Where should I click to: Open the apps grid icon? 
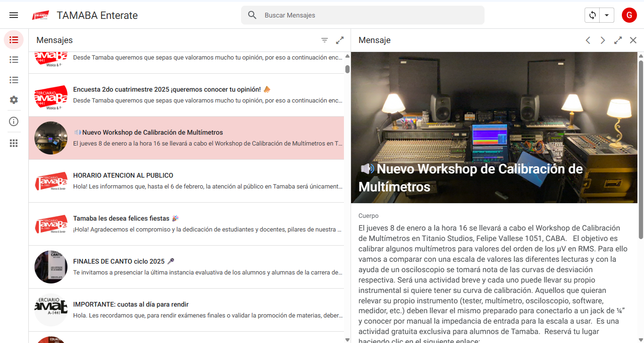pos(14,143)
